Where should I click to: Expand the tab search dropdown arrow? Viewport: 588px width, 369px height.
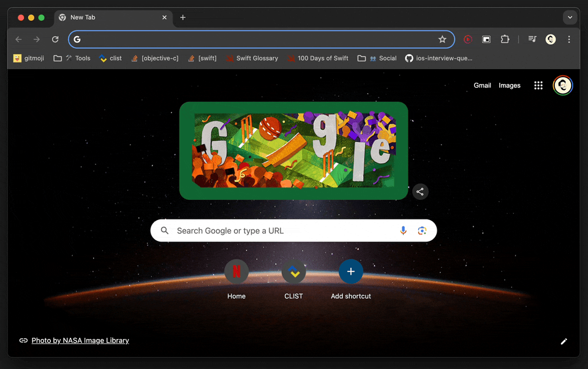(570, 17)
